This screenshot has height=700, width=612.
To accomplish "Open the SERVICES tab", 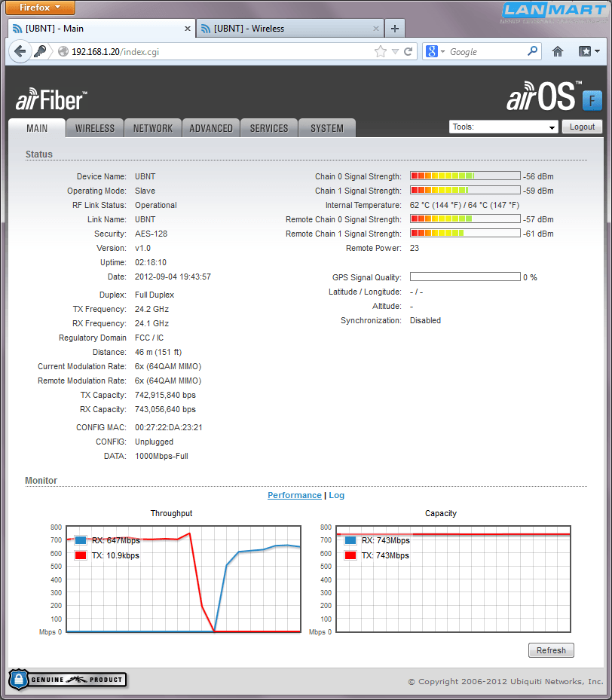I will [269, 128].
